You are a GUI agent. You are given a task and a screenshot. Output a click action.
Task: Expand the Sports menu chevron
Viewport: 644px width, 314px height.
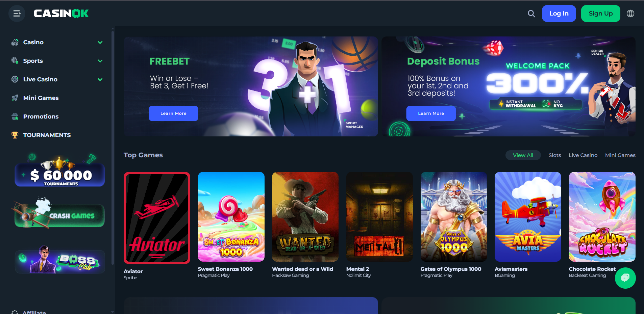[x=100, y=61]
